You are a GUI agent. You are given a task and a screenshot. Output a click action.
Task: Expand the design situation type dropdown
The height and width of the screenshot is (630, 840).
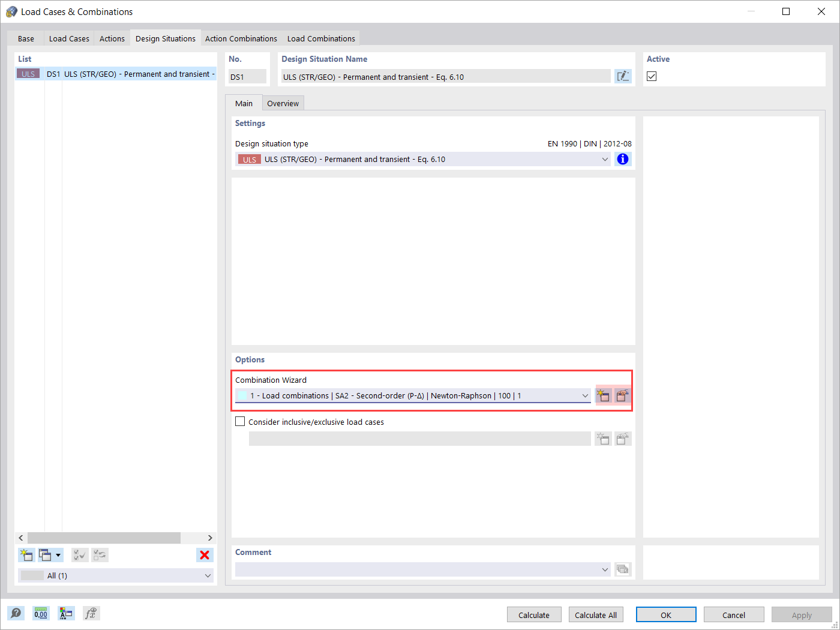click(x=605, y=159)
